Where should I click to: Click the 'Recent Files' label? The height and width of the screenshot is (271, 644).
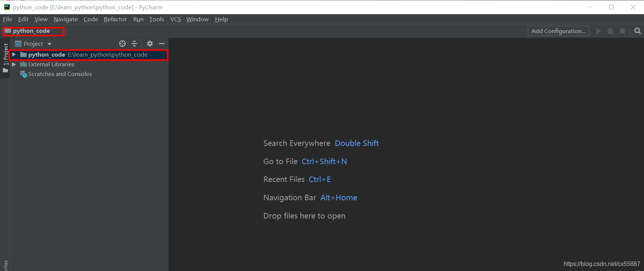pos(284,179)
